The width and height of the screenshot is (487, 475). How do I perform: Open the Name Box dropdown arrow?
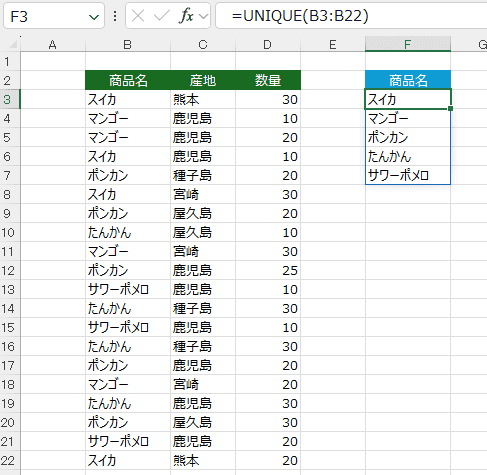click(94, 16)
